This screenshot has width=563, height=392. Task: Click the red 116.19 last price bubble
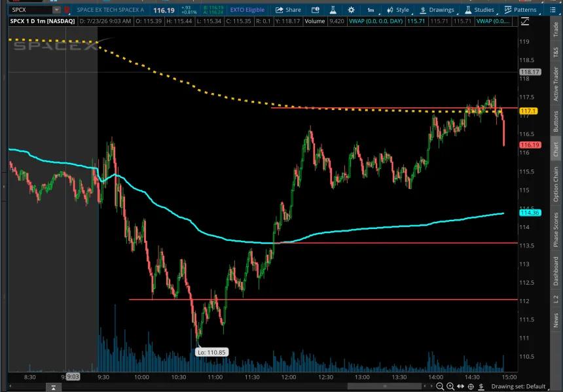tap(530, 145)
